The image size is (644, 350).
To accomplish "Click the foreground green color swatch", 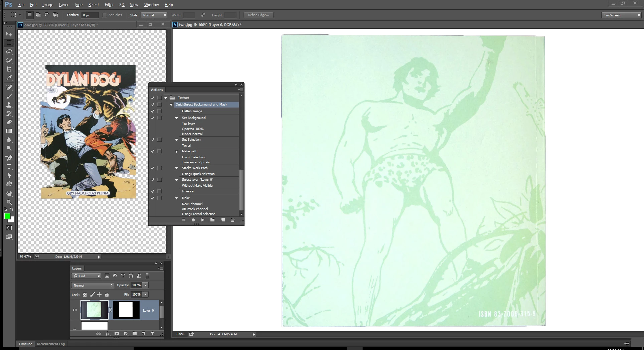I will [x=7, y=216].
